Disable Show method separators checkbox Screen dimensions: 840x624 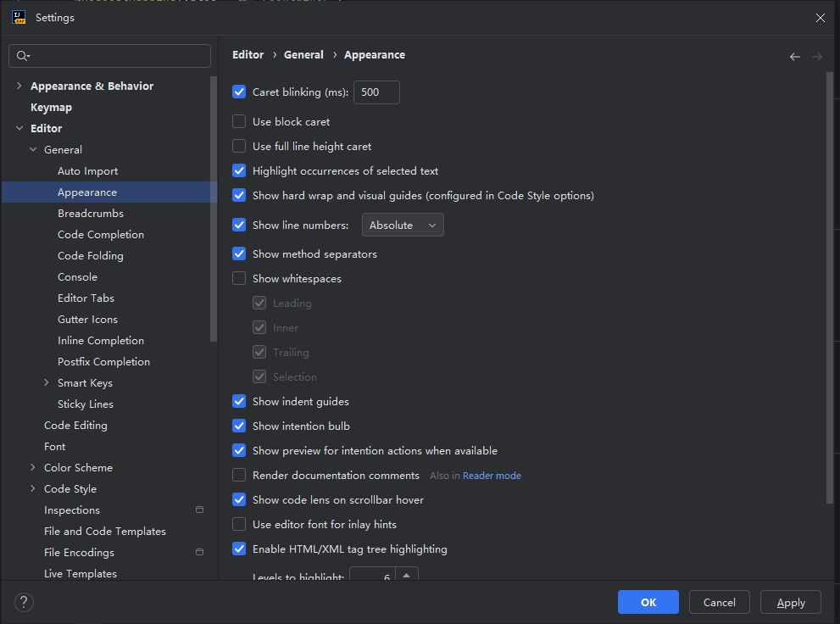pos(239,253)
